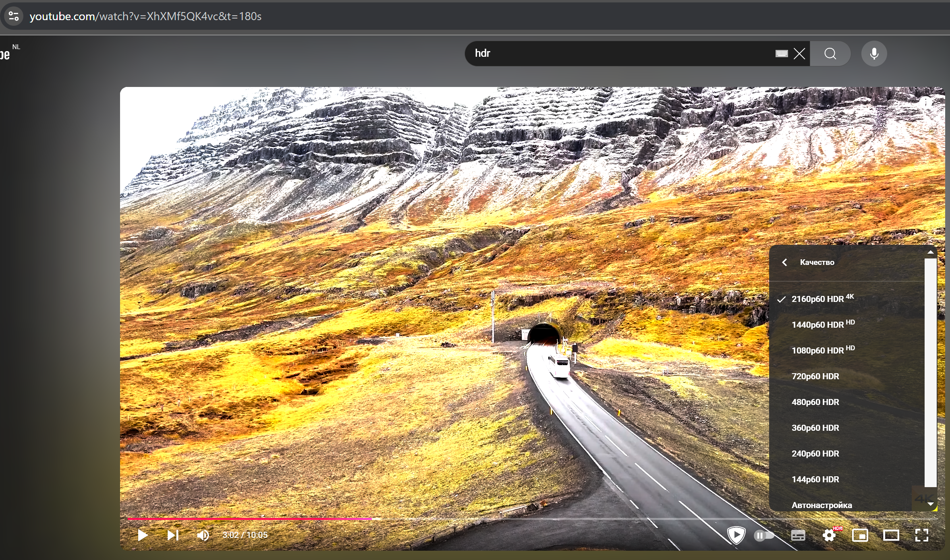Open the info card icon on video
This screenshot has height=560, width=950.
click(x=926, y=102)
